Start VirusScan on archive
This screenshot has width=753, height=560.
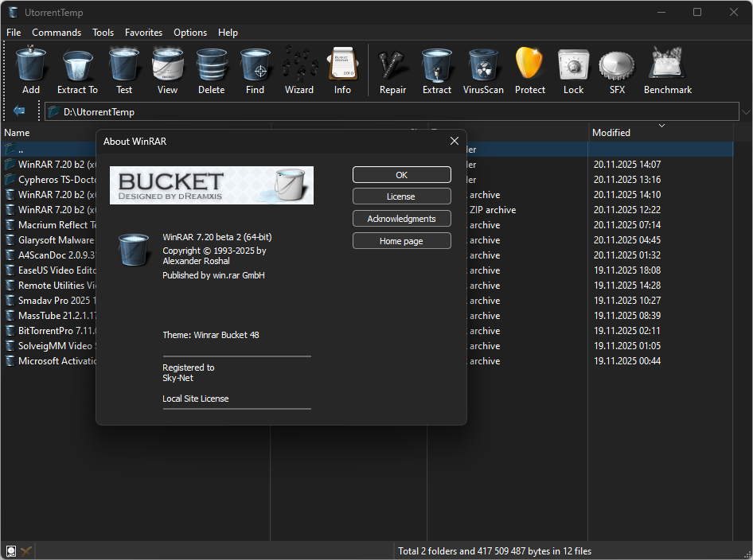(483, 69)
